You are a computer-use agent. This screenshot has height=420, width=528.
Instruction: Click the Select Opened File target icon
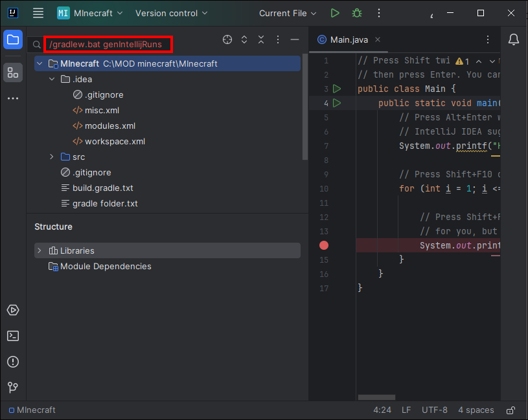click(x=227, y=40)
